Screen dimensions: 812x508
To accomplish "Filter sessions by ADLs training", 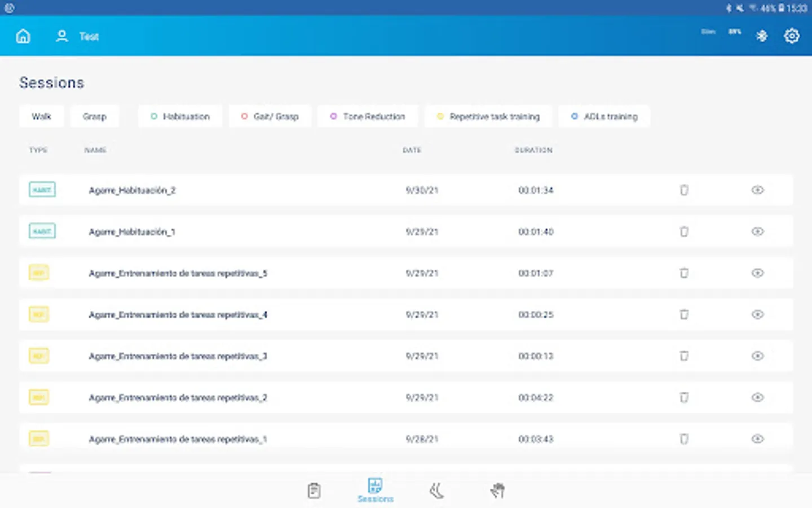I will point(604,116).
